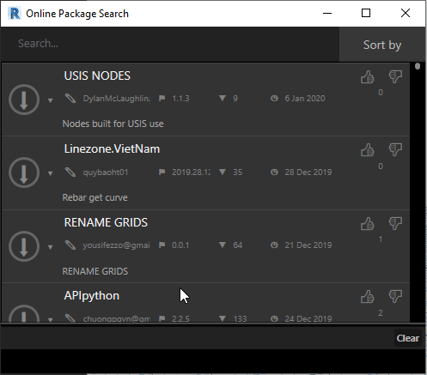This screenshot has width=427, height=375.
Task: Click the clock icon beside 21 Dec 2019
Action: tap(274, 245)
